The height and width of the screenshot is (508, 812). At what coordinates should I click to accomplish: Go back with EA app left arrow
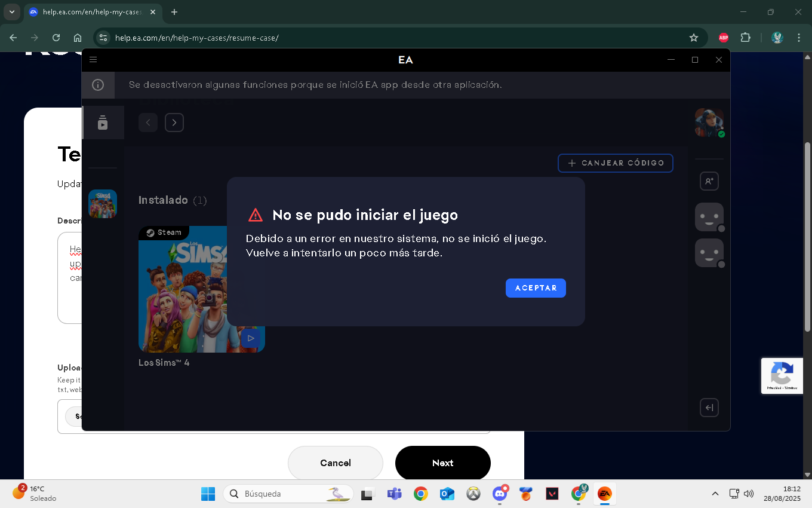coord(148,123)
